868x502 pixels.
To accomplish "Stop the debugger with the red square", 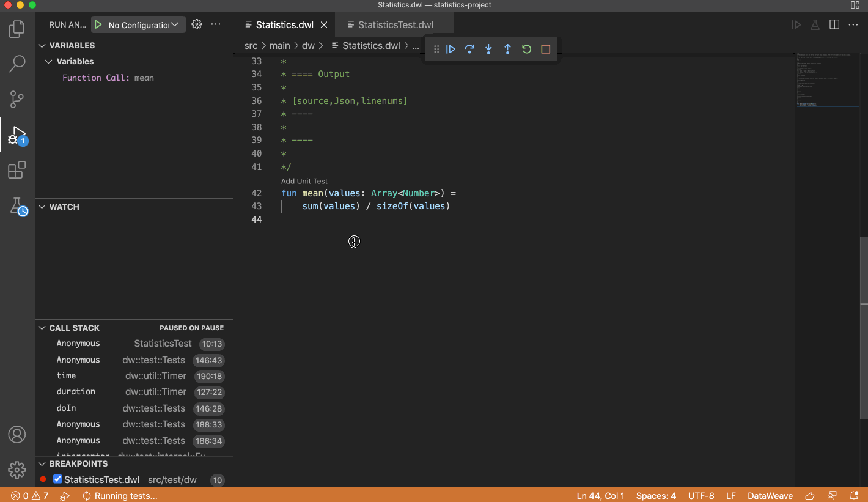I will click(x=546, y=50).
